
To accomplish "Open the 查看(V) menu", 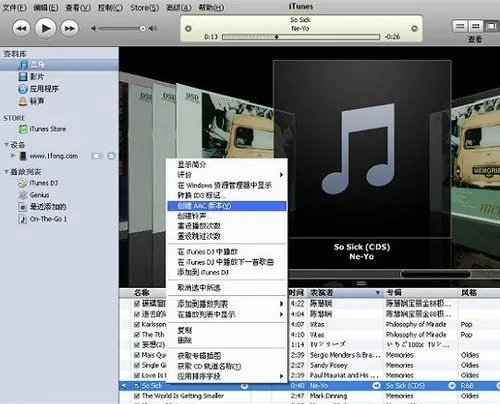I will (x=78, y=7).
